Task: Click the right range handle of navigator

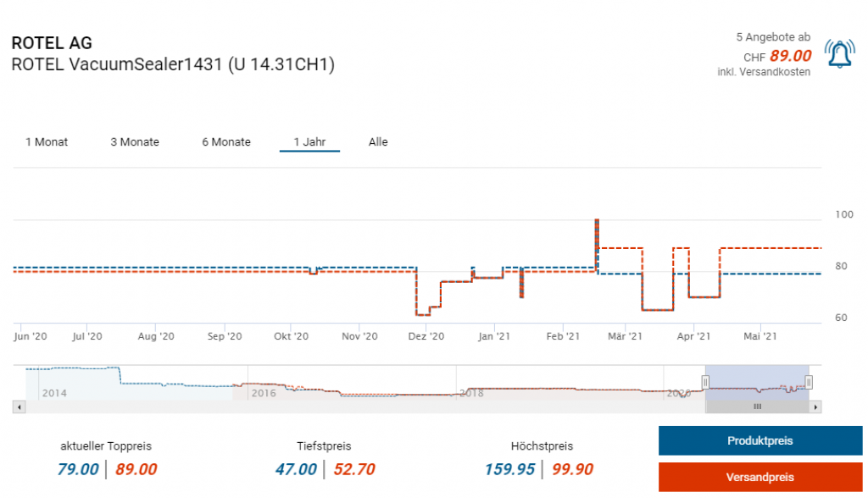Action: point(809,382)
